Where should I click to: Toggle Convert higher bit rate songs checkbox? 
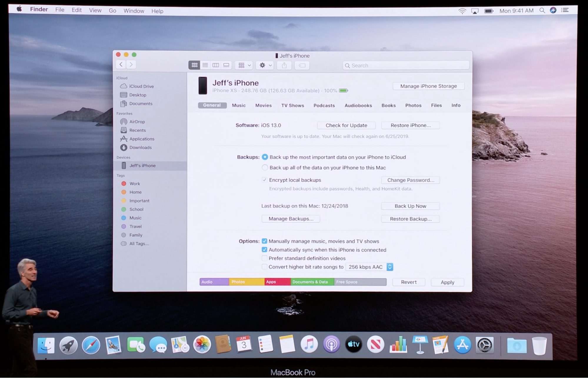pyautogui.click(x=264, y=267)
